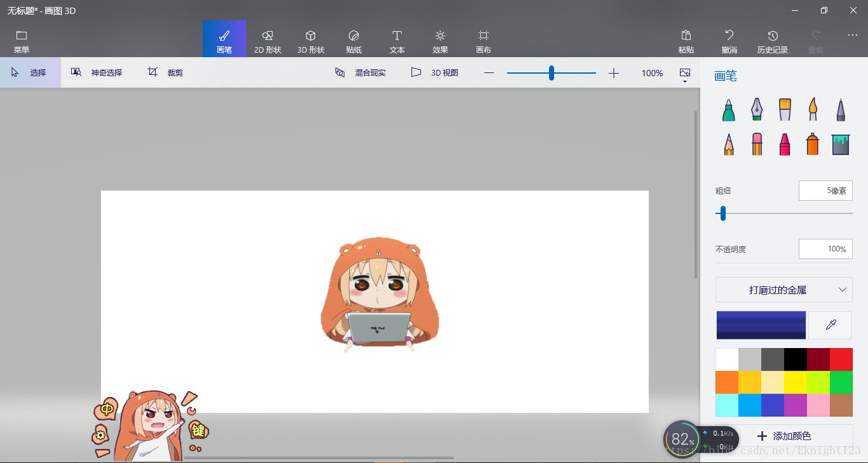
Task: Click the 不透明度 opacity value field
Action: pos(825,249)
